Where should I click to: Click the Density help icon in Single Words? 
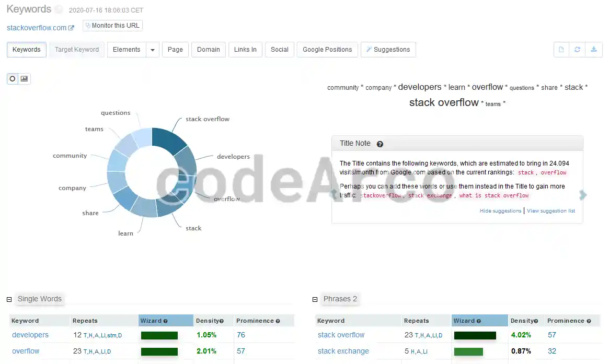[222, 321]
